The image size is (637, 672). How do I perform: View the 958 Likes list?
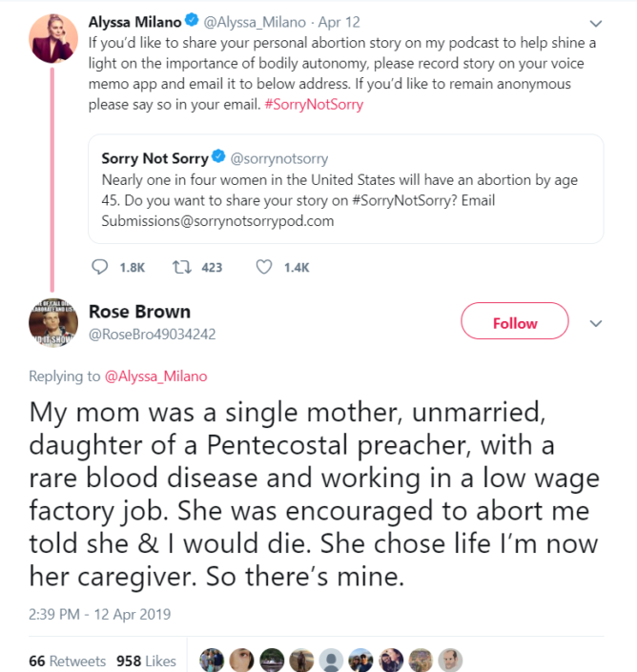[146, 661]
